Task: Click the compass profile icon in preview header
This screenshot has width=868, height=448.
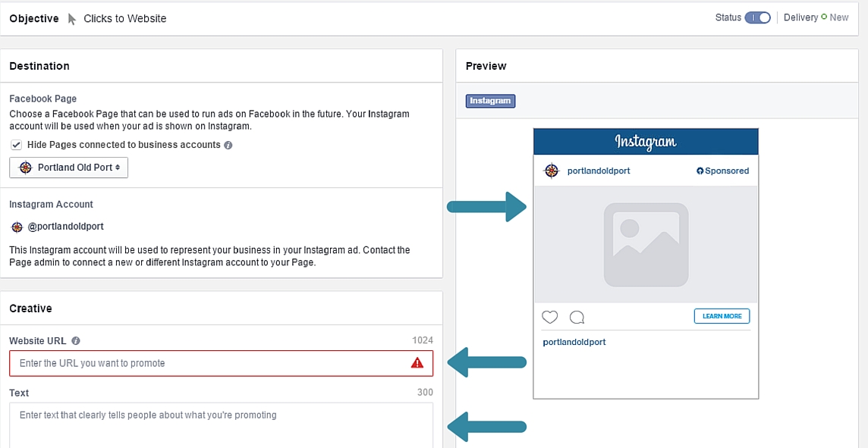Action: pos(552,171)
